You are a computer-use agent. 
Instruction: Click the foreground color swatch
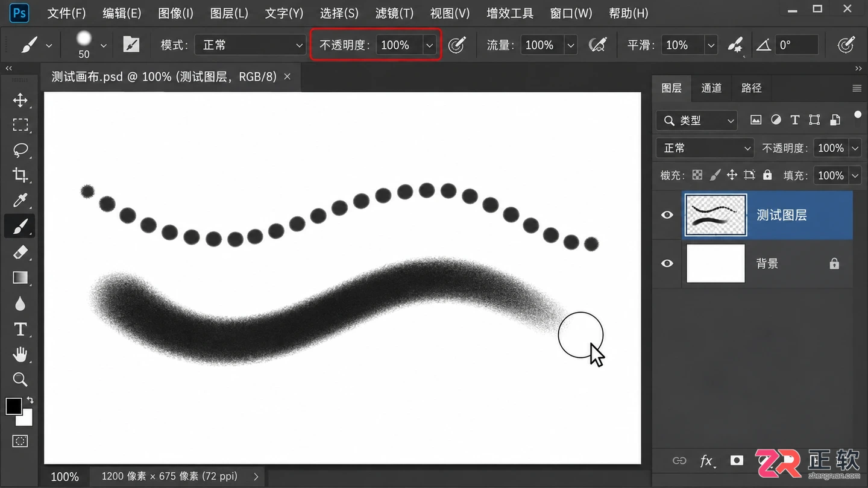14,406
